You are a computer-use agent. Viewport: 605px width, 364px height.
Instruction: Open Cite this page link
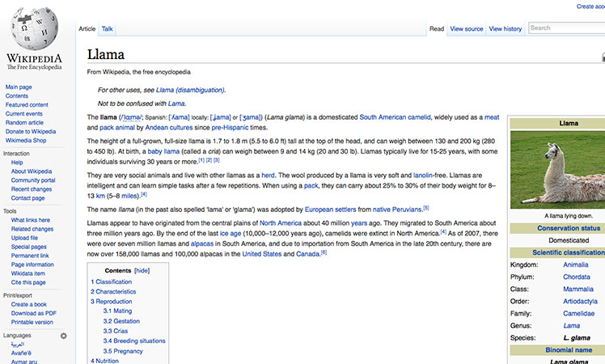tap(28, 282)
